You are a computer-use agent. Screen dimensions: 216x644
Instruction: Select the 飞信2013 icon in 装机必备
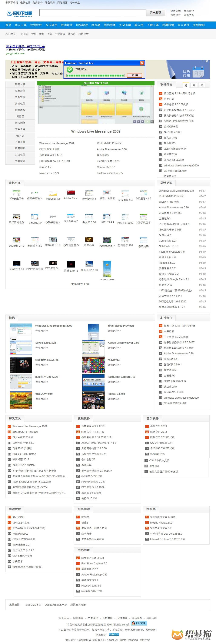point(35,216)
